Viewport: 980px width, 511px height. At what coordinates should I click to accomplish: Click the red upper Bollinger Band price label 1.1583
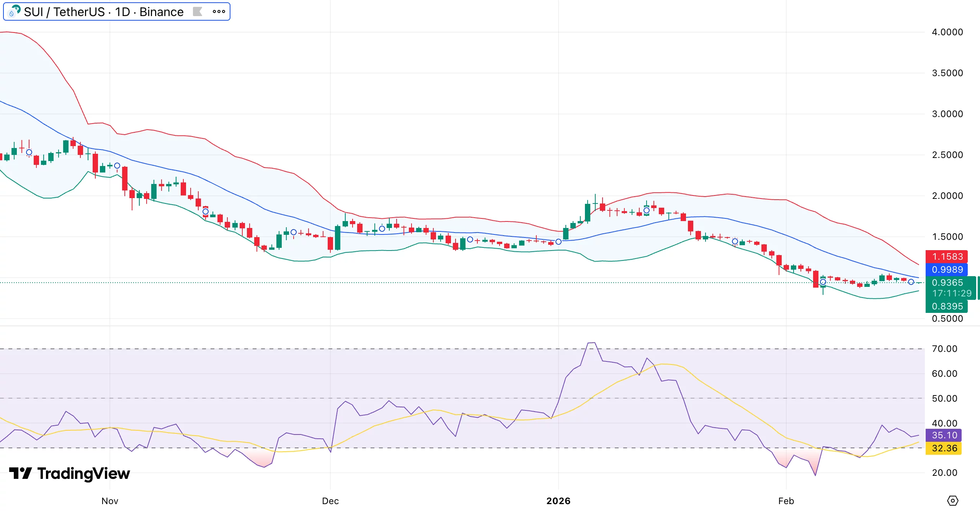pos(948,257)
